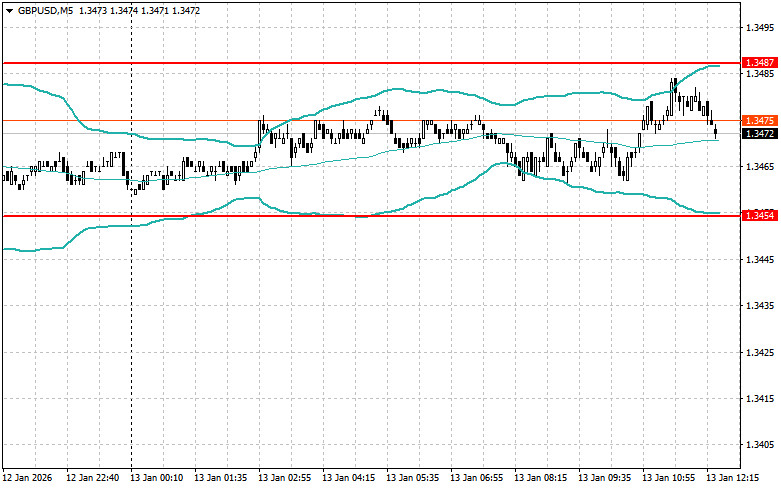Click the 13 Jan 05:35 time label
Viewport: 781px width, 489px height.
412,478
